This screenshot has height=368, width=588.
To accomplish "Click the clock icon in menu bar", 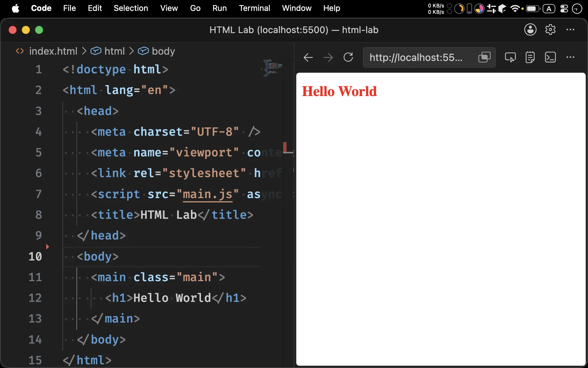I will (577, 9).
